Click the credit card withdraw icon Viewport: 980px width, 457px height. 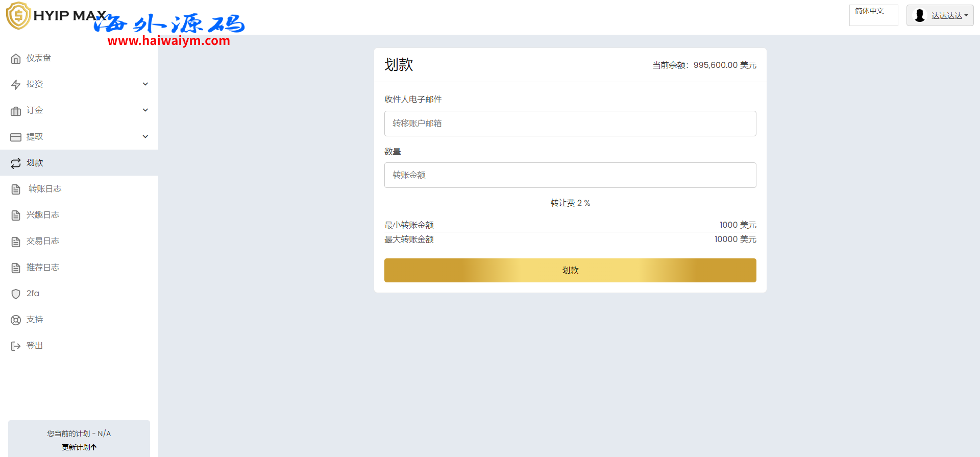click(16, 137)
